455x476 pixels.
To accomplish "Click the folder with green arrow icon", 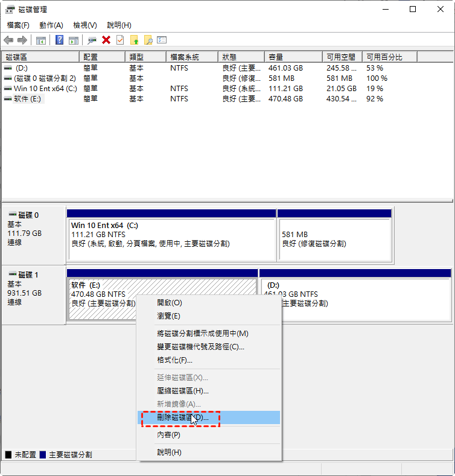I will (134, 40).
